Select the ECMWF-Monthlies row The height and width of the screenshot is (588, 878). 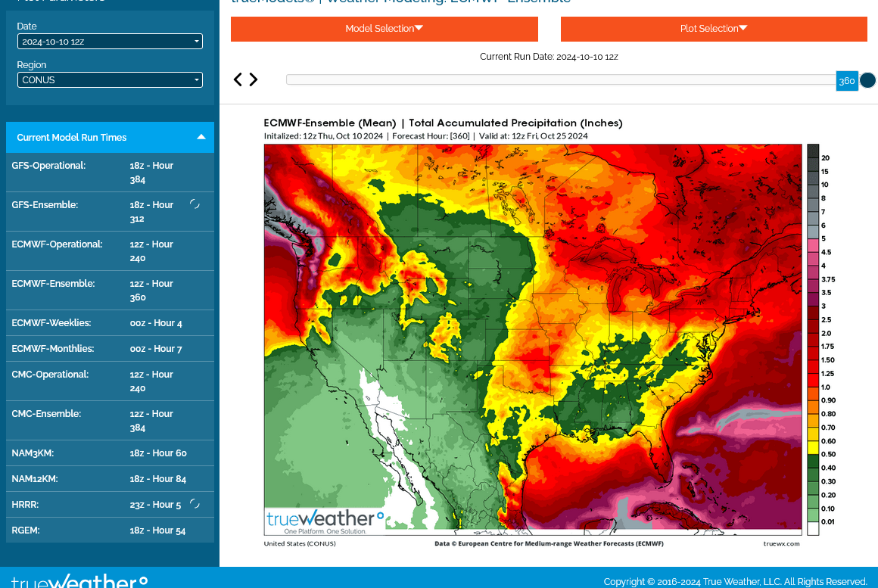[x=110, y=349]
